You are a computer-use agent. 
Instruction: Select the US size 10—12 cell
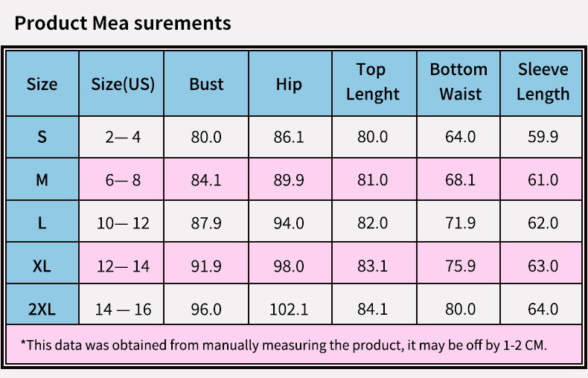(x=123, y=222)
